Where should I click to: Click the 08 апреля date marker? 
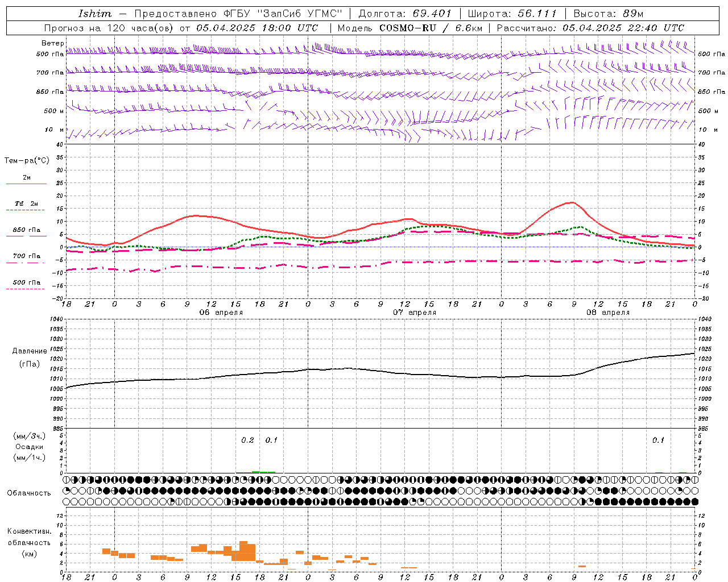608,313
